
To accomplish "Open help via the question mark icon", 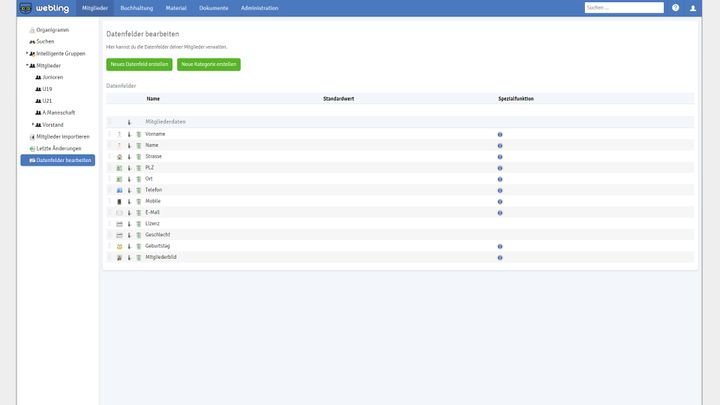I will click(675, 8).
